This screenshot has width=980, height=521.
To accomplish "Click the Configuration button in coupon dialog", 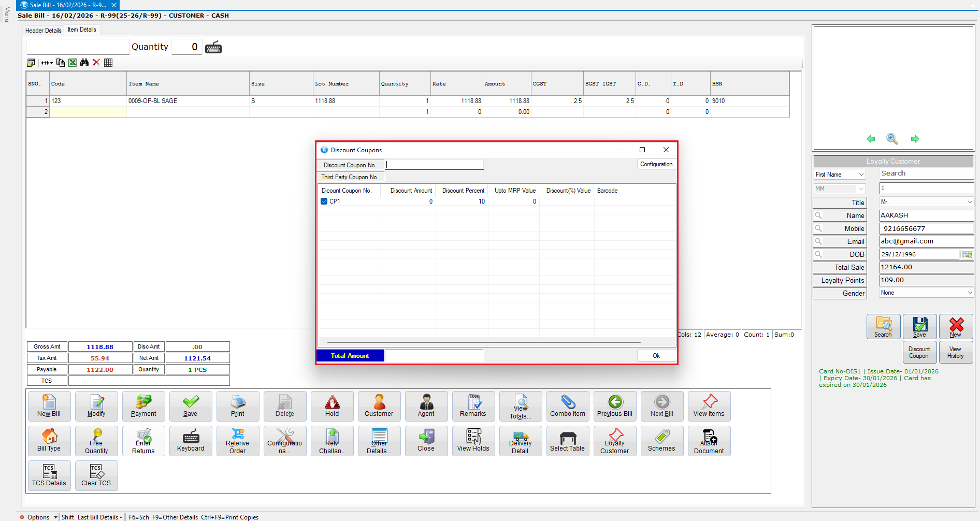I will point(656,164).
